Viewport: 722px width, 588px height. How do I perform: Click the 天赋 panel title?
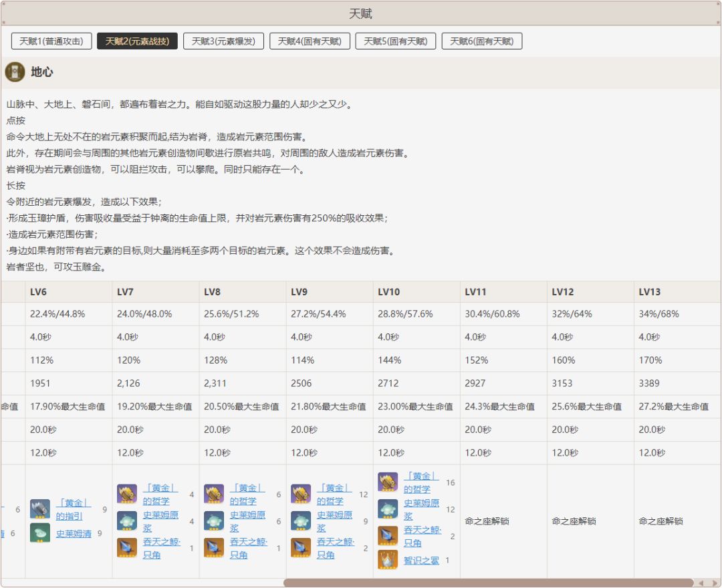360,14
